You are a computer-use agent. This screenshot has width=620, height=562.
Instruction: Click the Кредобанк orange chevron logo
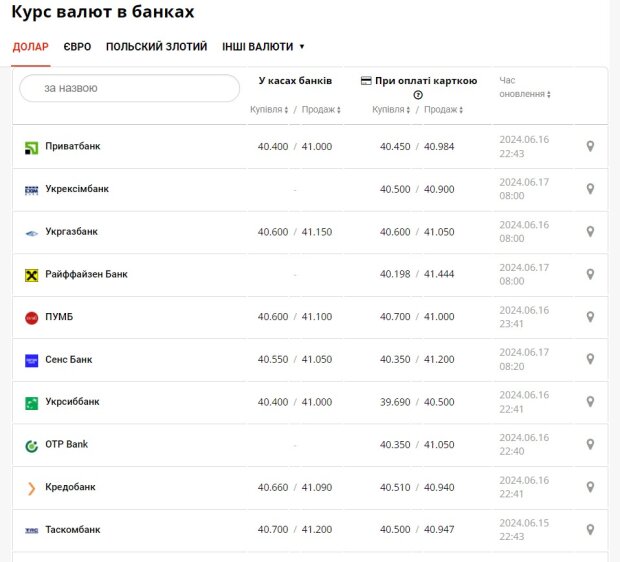pos(31,488)
